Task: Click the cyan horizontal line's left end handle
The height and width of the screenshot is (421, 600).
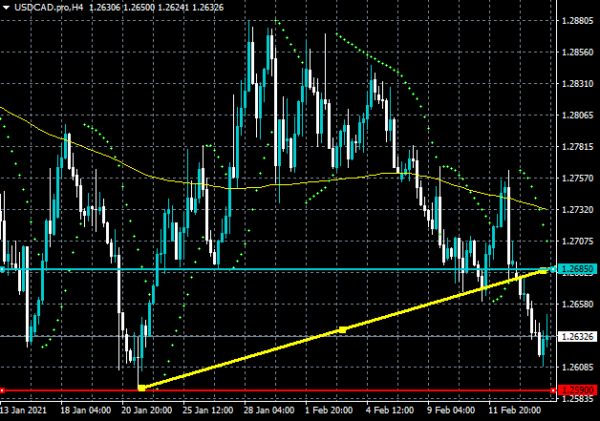Action: [x=2, y=270]
